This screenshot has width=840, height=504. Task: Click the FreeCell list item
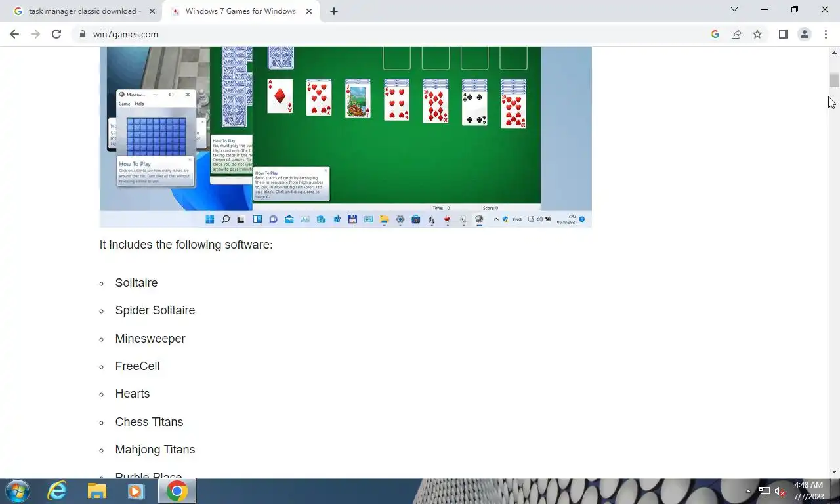(137, 366)
